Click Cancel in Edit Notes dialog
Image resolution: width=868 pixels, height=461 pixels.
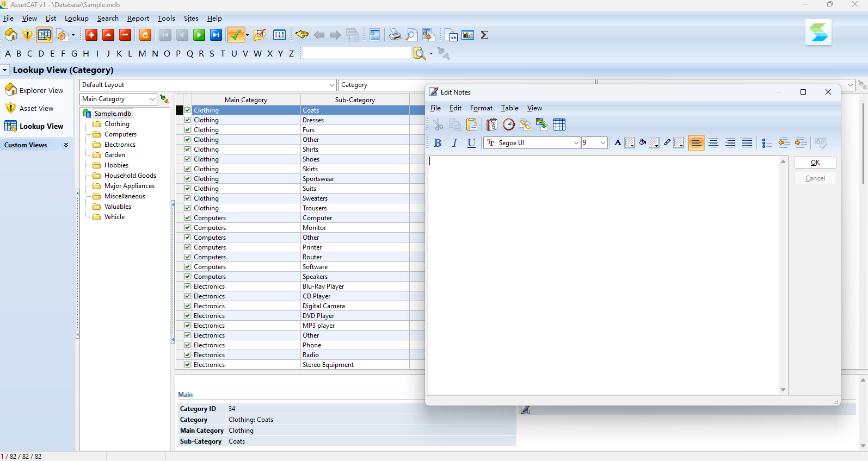click(815, 178)
